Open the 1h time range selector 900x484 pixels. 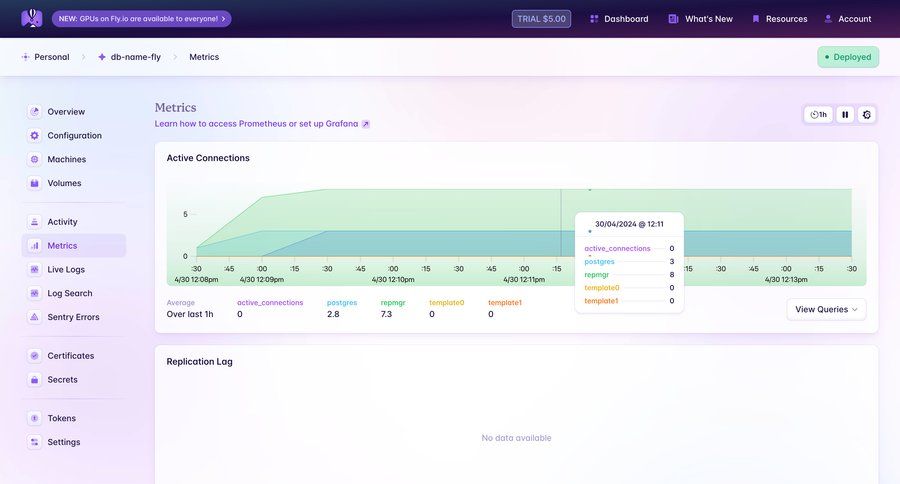point(819,115)
